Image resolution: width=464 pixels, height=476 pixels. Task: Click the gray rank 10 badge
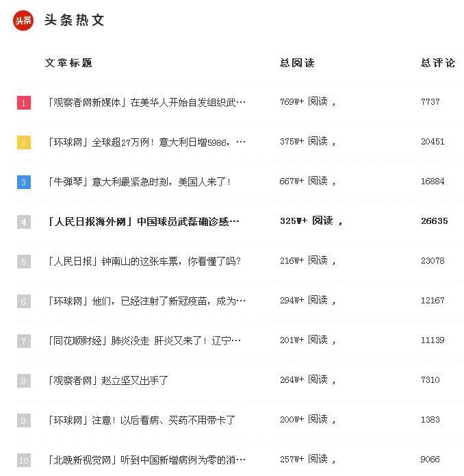pos(24,460)
